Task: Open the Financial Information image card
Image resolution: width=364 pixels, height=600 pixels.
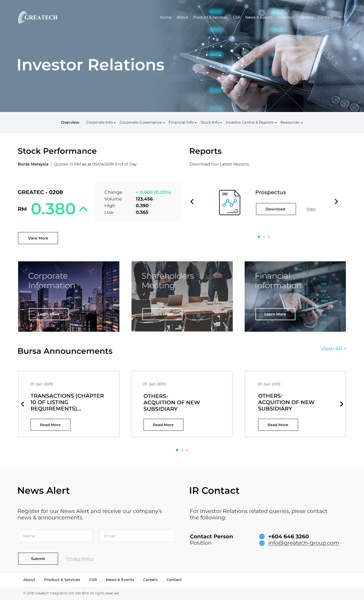Action: 295,296
